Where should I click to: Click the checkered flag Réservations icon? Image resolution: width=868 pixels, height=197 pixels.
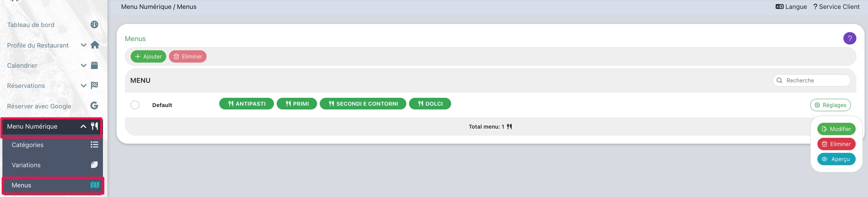click(94, 86)
